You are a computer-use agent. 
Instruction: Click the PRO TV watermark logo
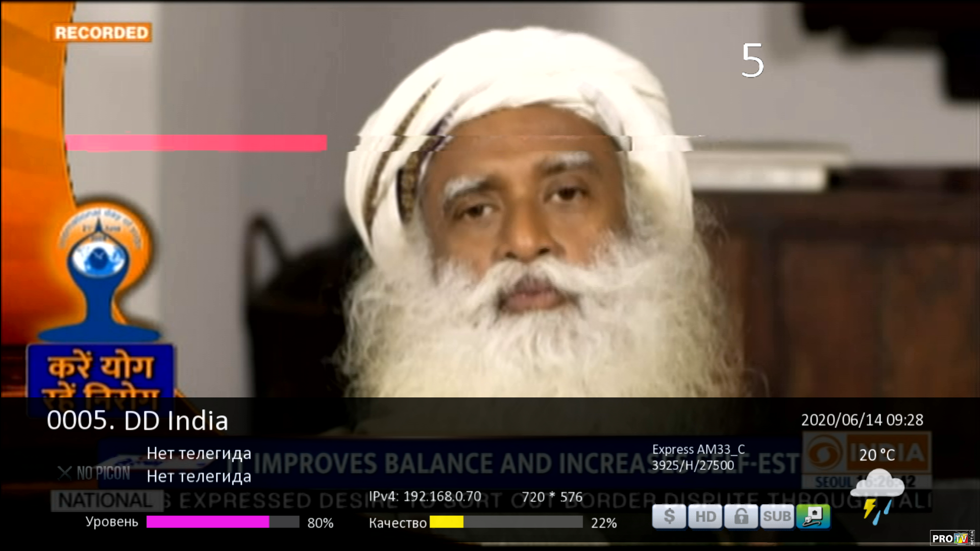click(x=952, y=538)
